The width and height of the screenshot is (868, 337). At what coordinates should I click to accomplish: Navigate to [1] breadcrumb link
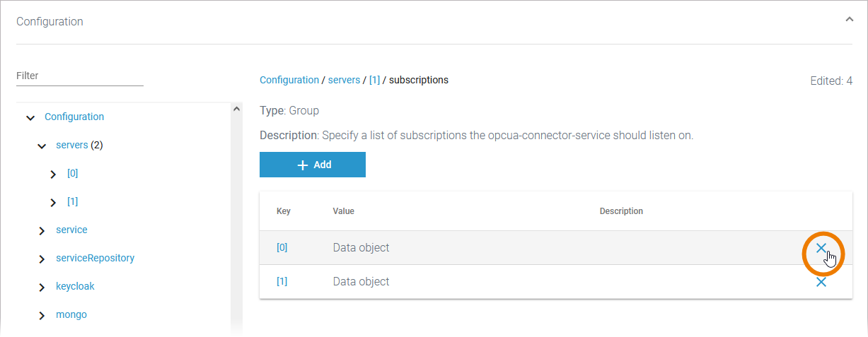(374, 80)
